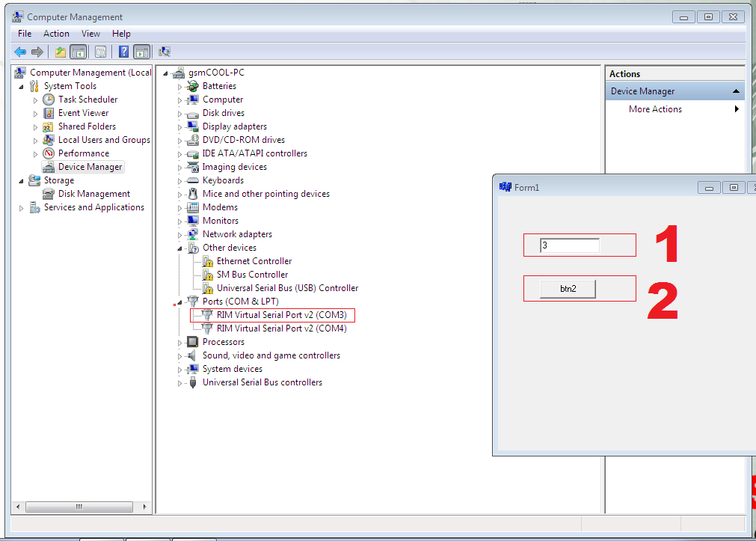Image resolution: width=756 pixels, height=541 pixels.
Task: Expand the Event Viewer node
Action: (35, 114)
